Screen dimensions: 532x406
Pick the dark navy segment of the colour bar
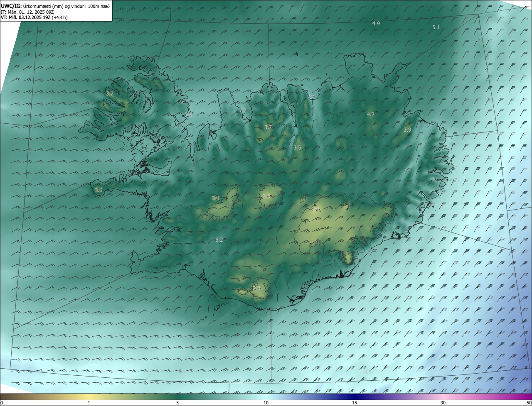[355, 397]
